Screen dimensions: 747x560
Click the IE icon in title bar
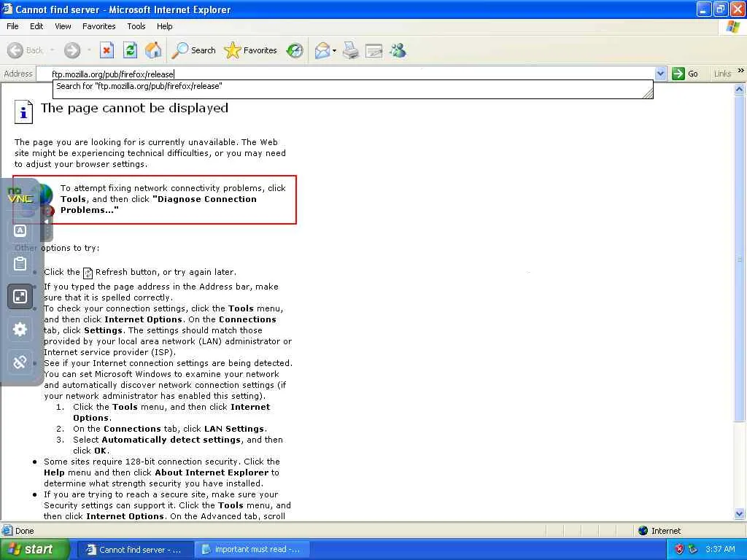tap(7, 9)
